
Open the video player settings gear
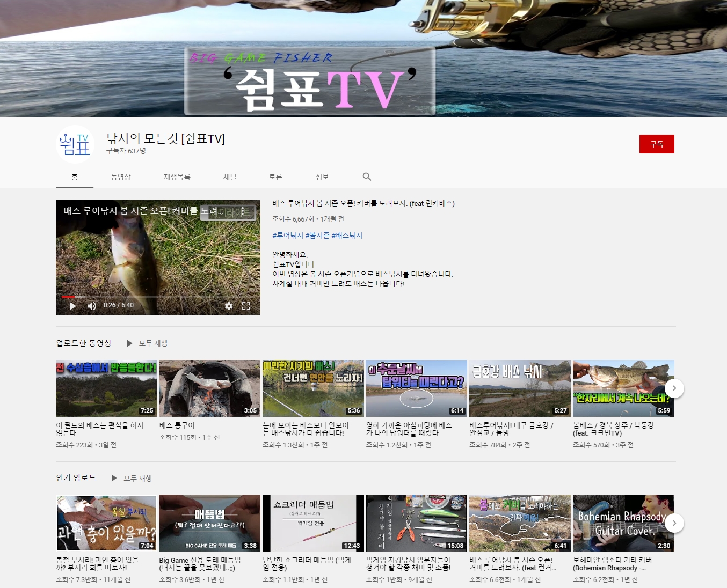pos(229,306)
